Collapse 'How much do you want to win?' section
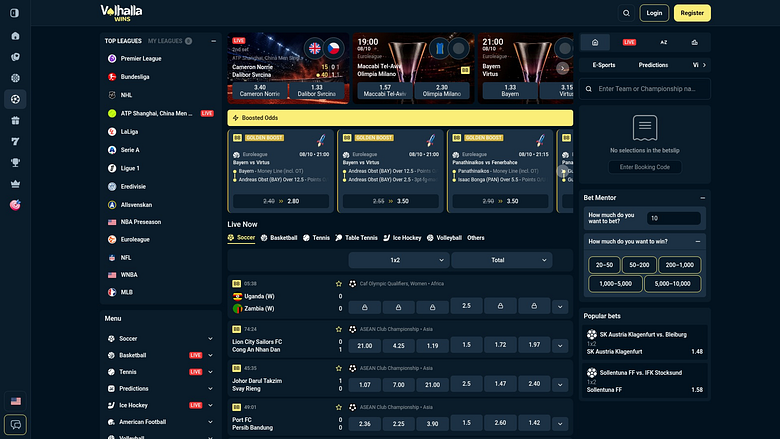 [x=697, y=242]
